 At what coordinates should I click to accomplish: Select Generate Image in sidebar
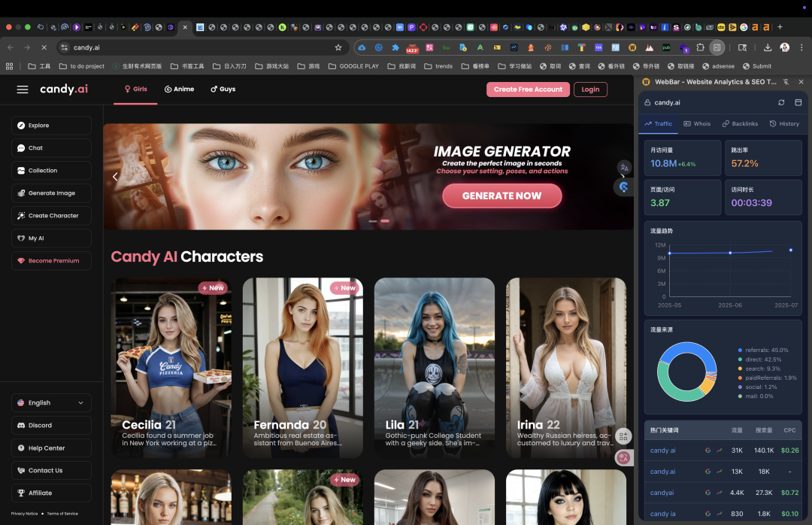[51, 193]
